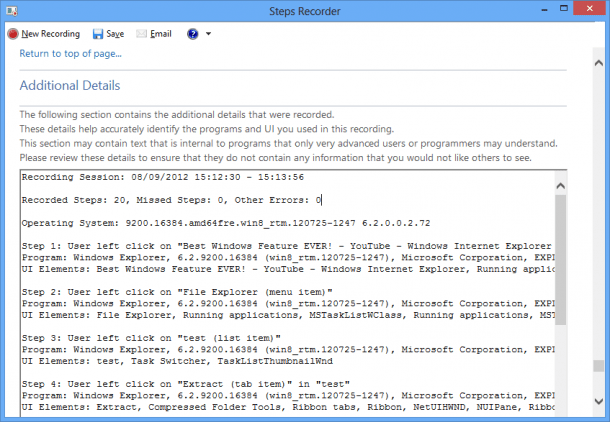Image resolution: width=610 pixels, height=422 pixels.
Task: Click the Step 2 File Explorer menu item line
Action: click(177, 292)
